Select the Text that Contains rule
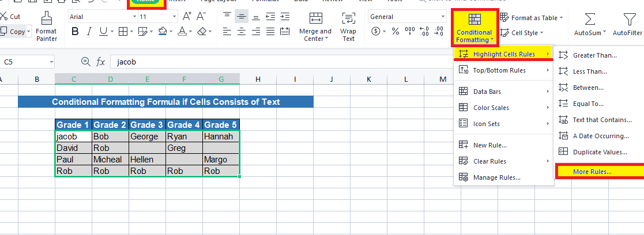This screenshot has height=235, width=644. click(x=599, y=120)
